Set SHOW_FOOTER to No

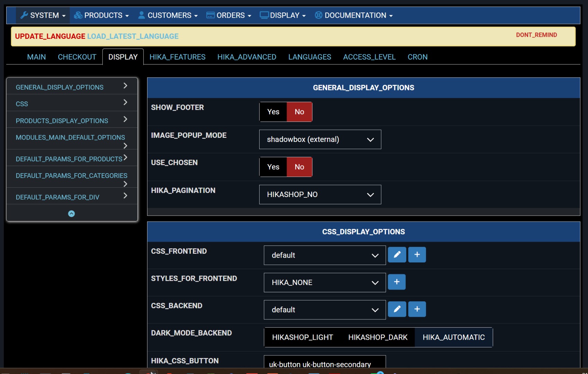(299, 112)
